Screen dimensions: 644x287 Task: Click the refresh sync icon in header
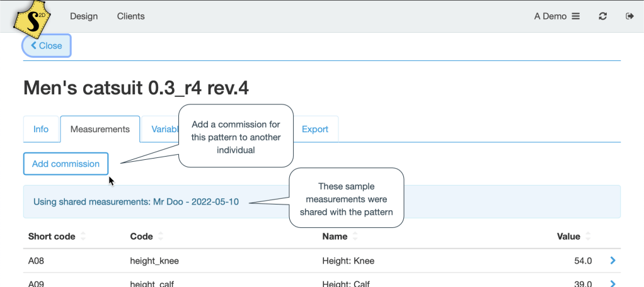point(603,16)
